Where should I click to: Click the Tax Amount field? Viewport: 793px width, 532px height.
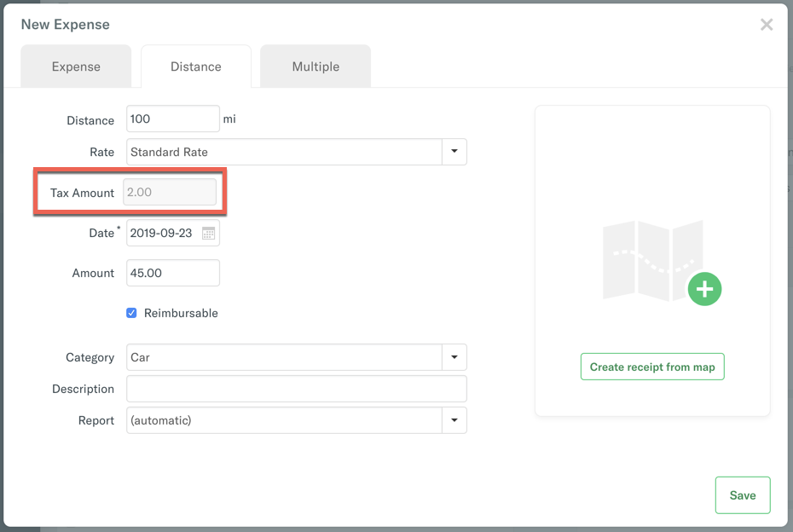pyautogui.click(x=171, y=193)
